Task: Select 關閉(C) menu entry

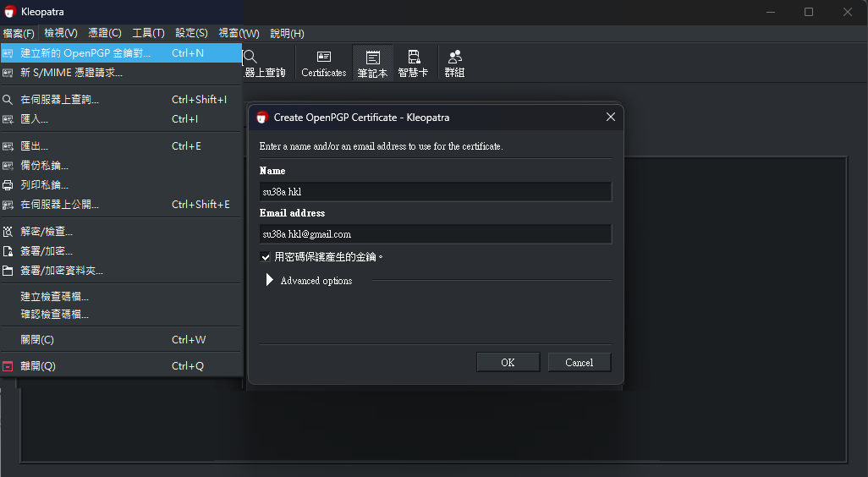Action: coord(121,340)
